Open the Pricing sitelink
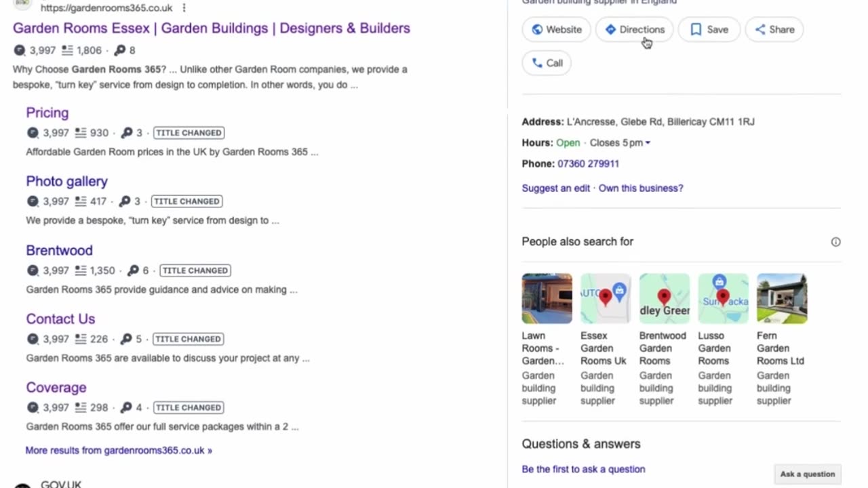Viewport: 868px width, 488px height. coord(47,113)
